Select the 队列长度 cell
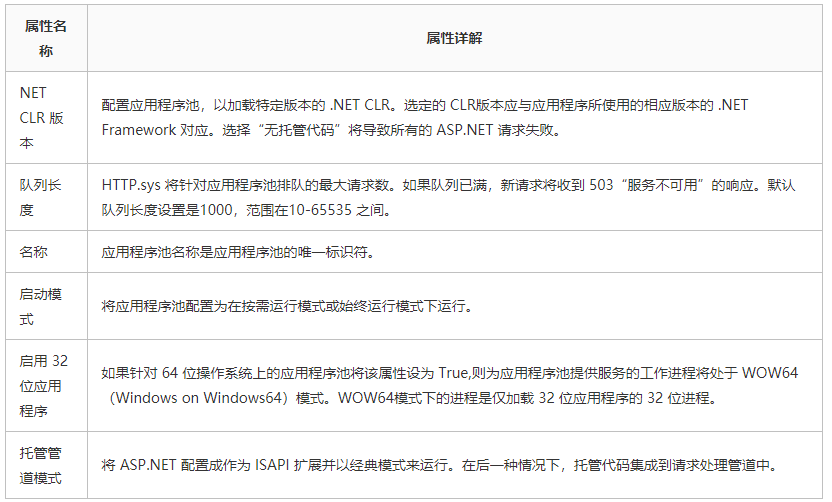 [46, 197]
